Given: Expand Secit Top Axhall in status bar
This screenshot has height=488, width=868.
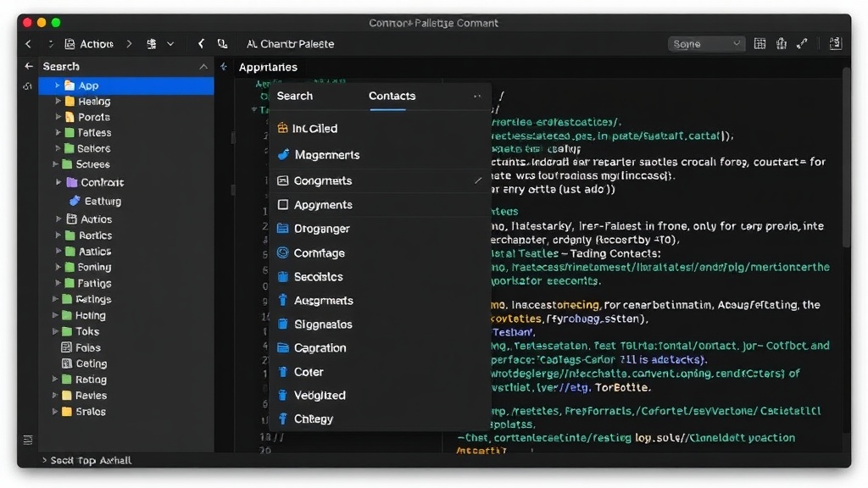Looking at the screenshot, I should [x=44, y=460].
